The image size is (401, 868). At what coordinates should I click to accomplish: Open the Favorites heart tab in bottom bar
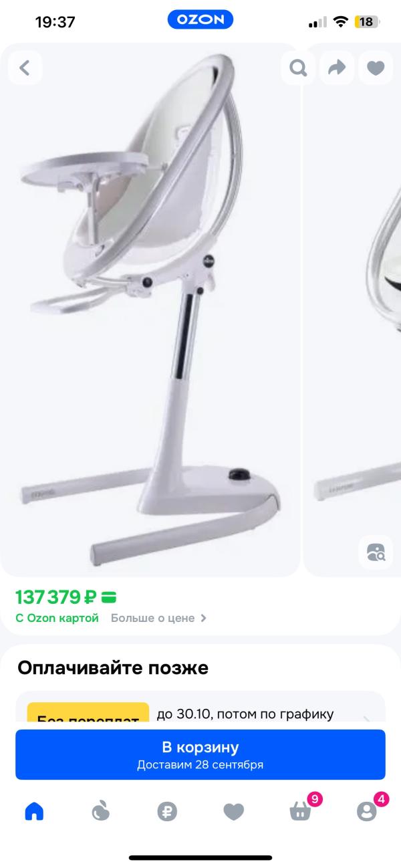click(233, 812)
